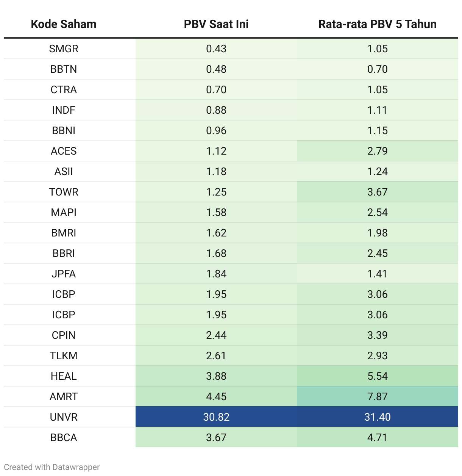The height and width of the screenshot is (476, 462).
Task: Select the JPFA current PBV 1.84
Action: point(216,274)
